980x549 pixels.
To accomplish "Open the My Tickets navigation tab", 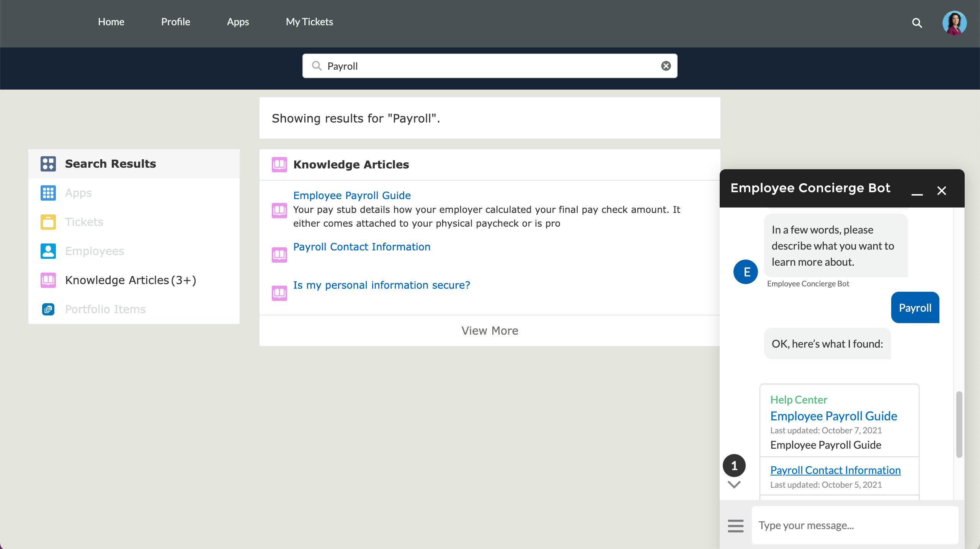I will [x=309, y=22].
